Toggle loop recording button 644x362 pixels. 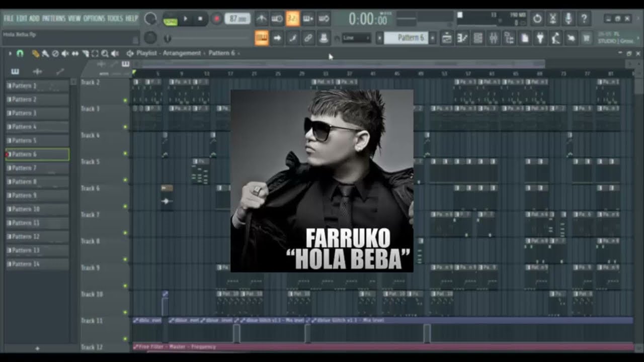click(324, 19)
